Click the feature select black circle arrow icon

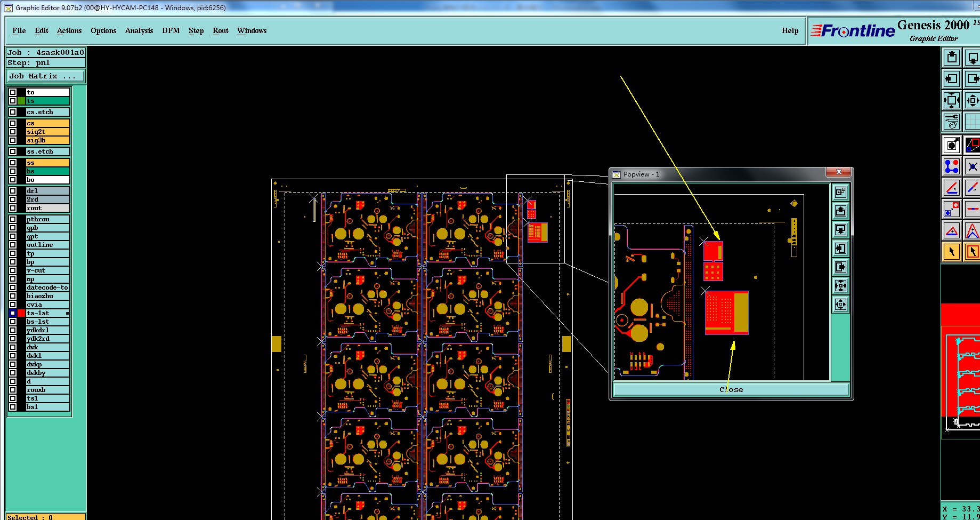[x=951, y=145]
